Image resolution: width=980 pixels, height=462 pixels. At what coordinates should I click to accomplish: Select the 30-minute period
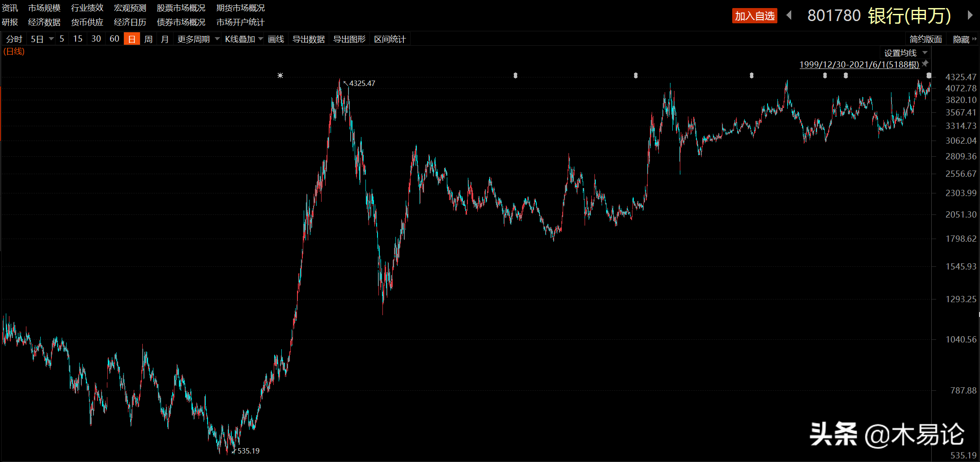pyautogui.click(x=96, y=39)
